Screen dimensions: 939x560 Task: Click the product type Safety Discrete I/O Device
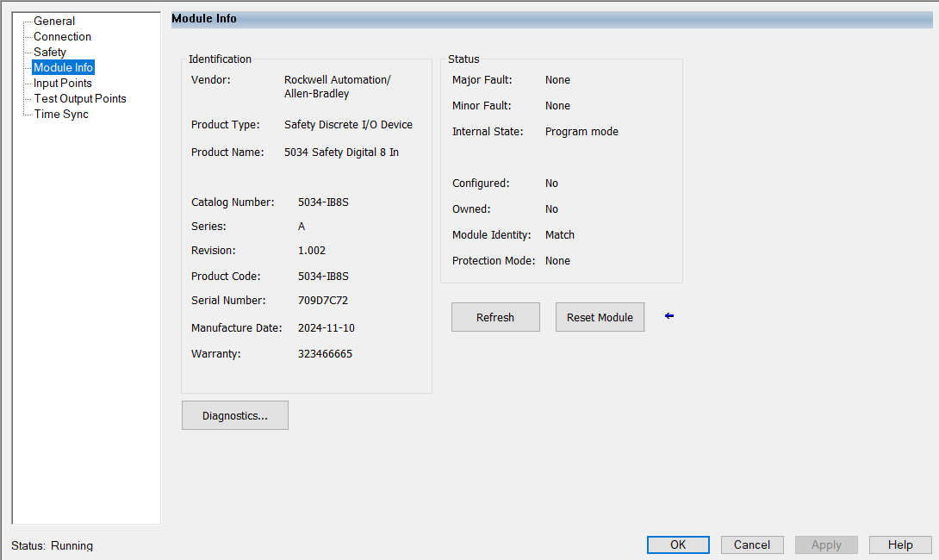pos(348,125)
